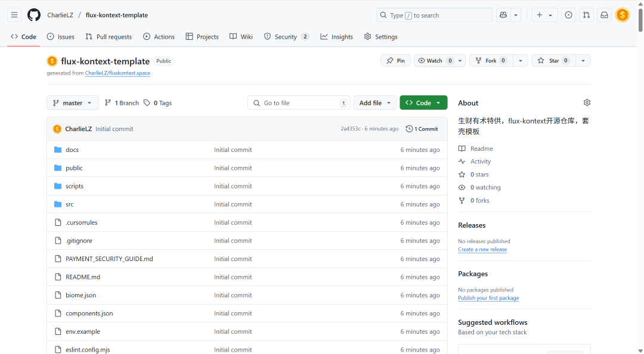Open the Activity link in About
Viewport: 644px width, 354px height.
coord(475,162)
